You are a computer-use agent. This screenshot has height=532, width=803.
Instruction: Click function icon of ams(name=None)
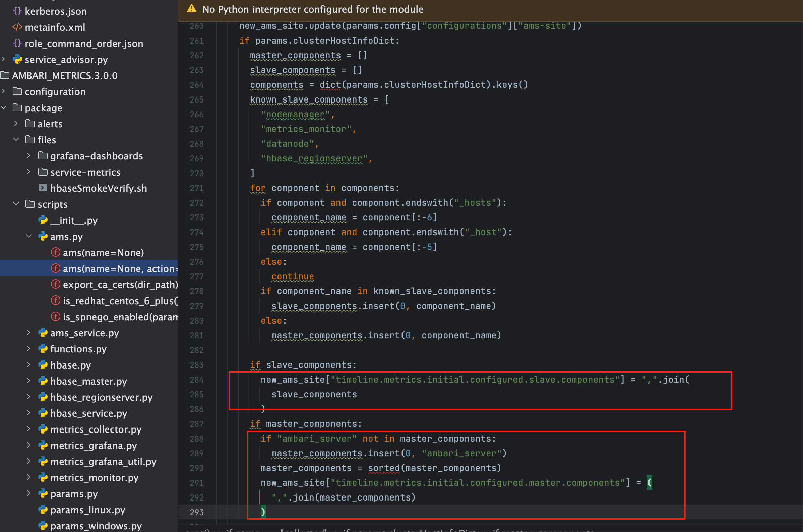point(55,252)
